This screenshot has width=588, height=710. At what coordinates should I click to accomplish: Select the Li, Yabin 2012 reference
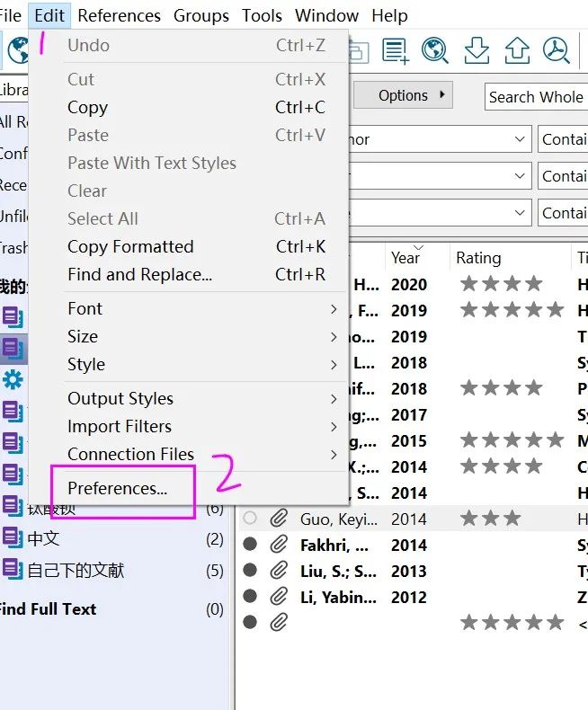[x=414, y=598]
